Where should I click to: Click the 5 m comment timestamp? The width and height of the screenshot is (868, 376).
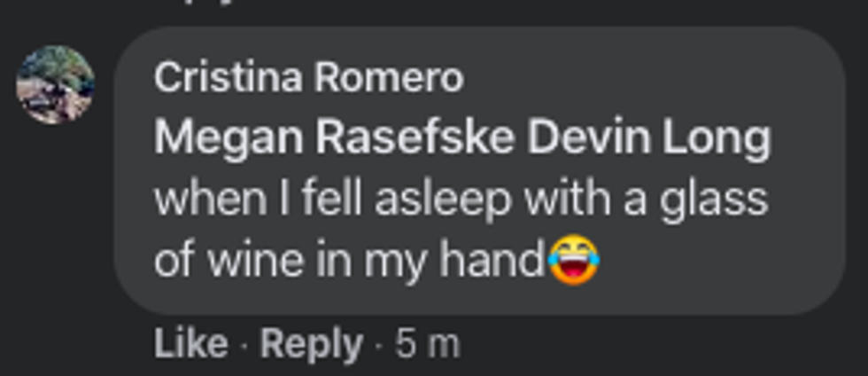click(x=428, y=344)
